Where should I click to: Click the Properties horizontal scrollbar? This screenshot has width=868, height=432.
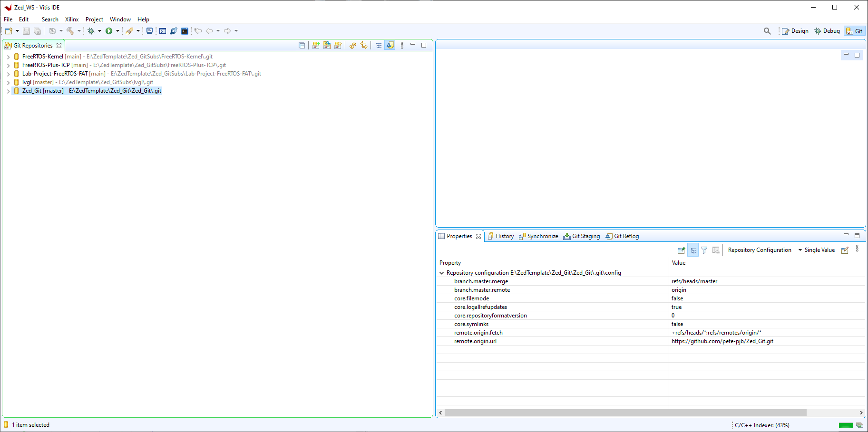(625, 413)
